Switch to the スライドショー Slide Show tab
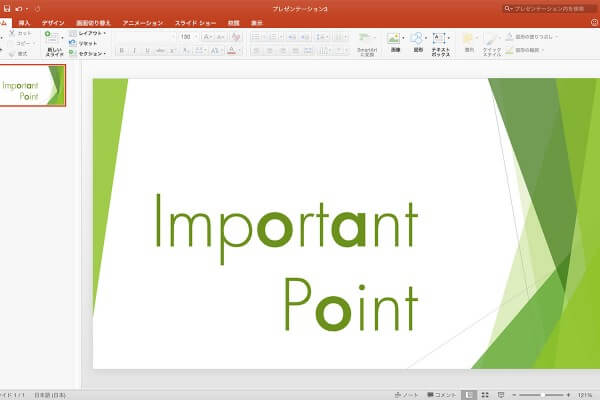The height and width of the screenshot is (400, 600). point(196,23)
